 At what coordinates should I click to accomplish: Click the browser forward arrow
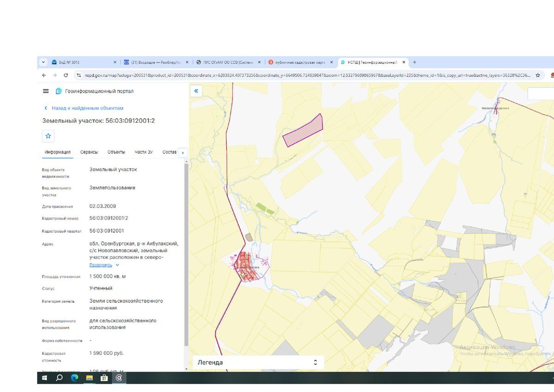[x=55, y=75]
